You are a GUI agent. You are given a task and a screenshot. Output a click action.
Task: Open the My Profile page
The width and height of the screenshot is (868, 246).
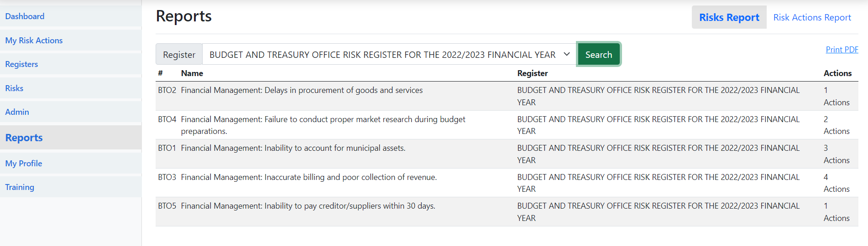pos(24,164)
